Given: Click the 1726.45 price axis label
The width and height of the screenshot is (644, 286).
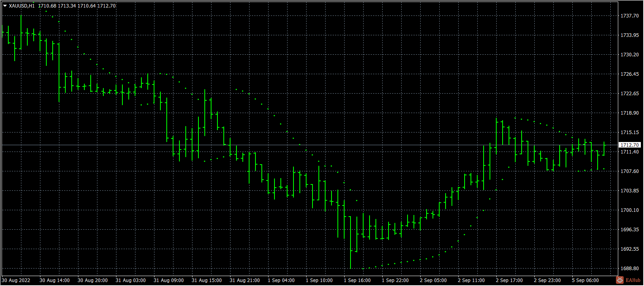Looking at the screenshot, I should (630, 74).
